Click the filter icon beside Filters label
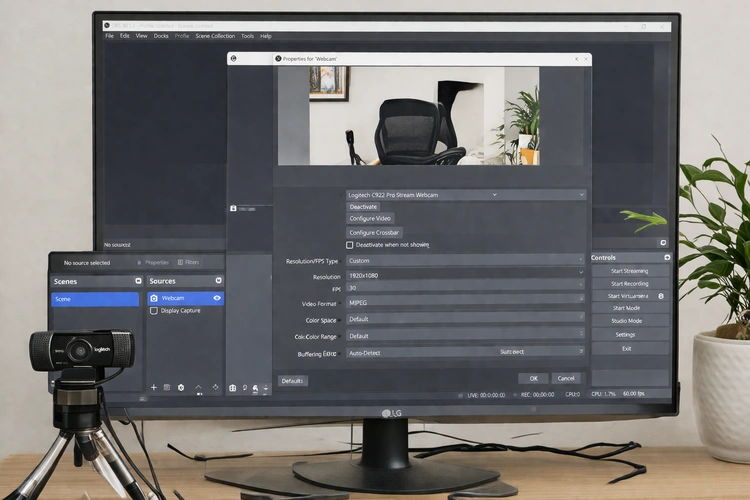 (x=180, y=262)
